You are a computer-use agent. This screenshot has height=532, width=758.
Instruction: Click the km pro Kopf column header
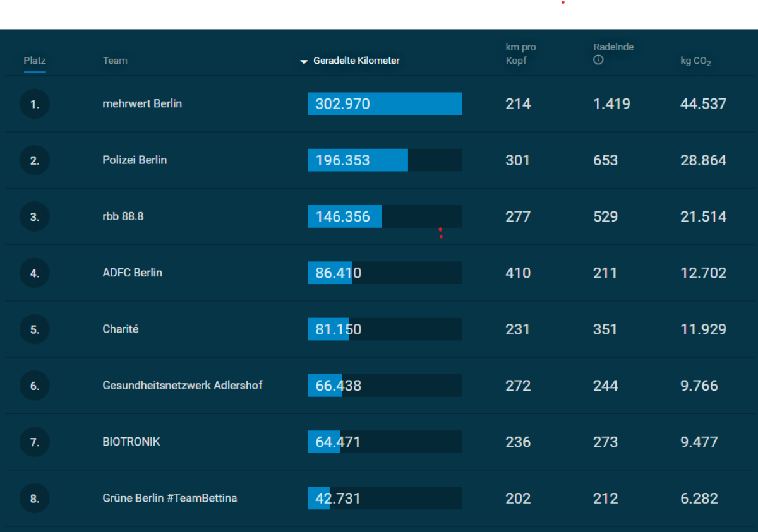click(x=520, y=54)
